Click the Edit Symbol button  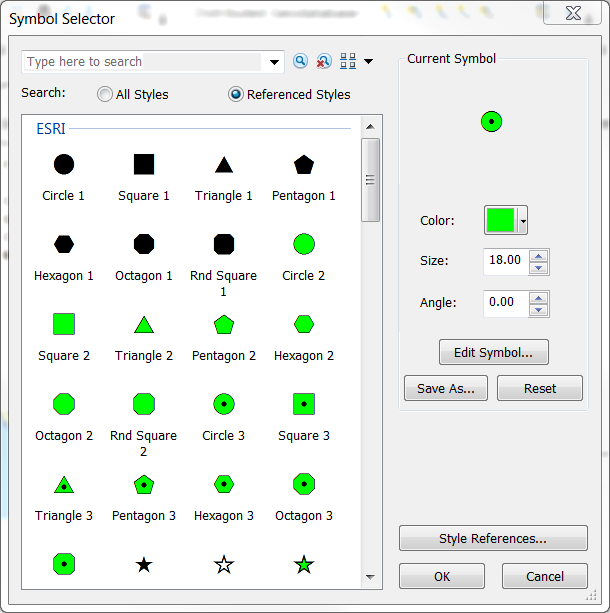494,352
